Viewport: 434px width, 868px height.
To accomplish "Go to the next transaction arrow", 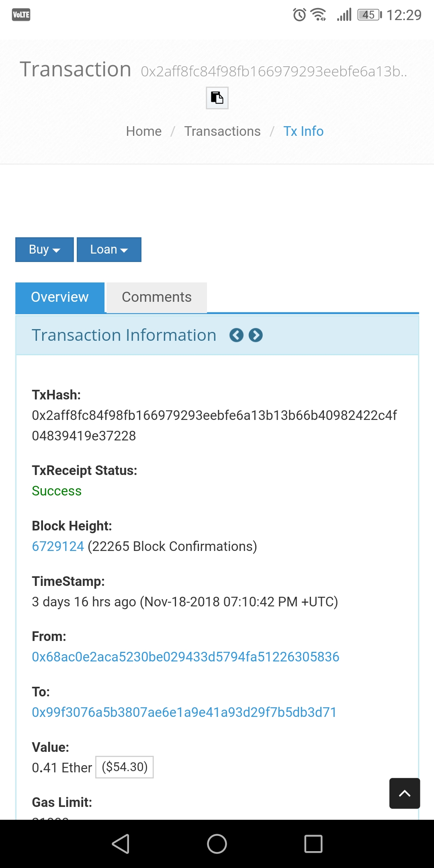I will (x=256, y=335).
